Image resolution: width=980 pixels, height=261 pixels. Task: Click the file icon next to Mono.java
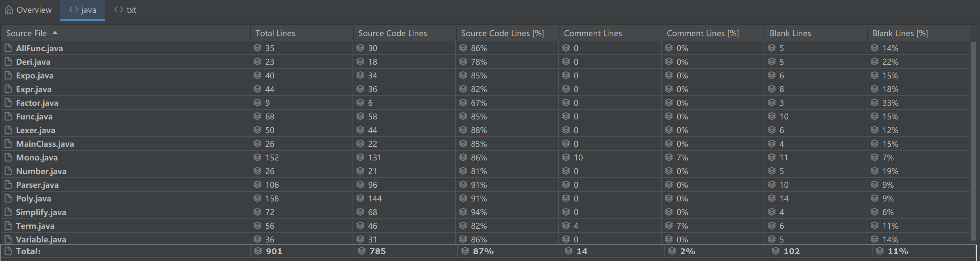(x=8, y=157)
